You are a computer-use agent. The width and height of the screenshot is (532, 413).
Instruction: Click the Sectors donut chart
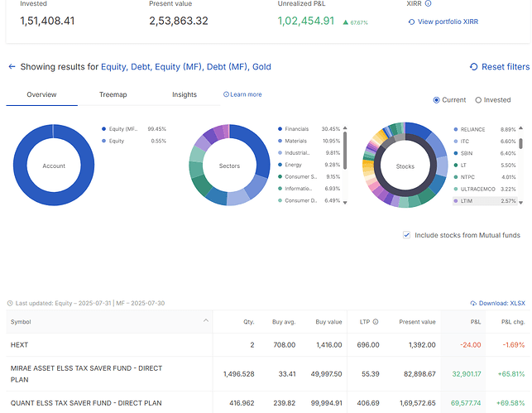click(229, 165)
